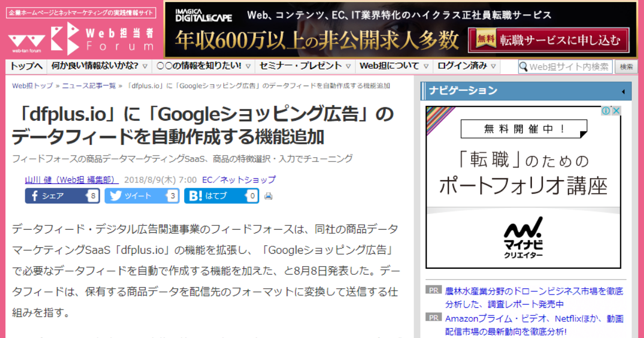
Task: Click the date 2018/8/9(木) 7:00
Action: [160, 180]
